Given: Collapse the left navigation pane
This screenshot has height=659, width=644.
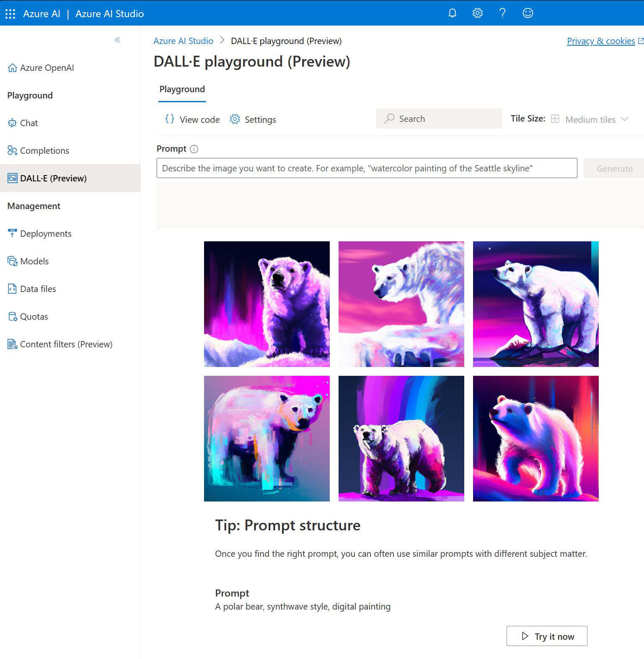Looking at the screenshot, I should pos(118,40).
